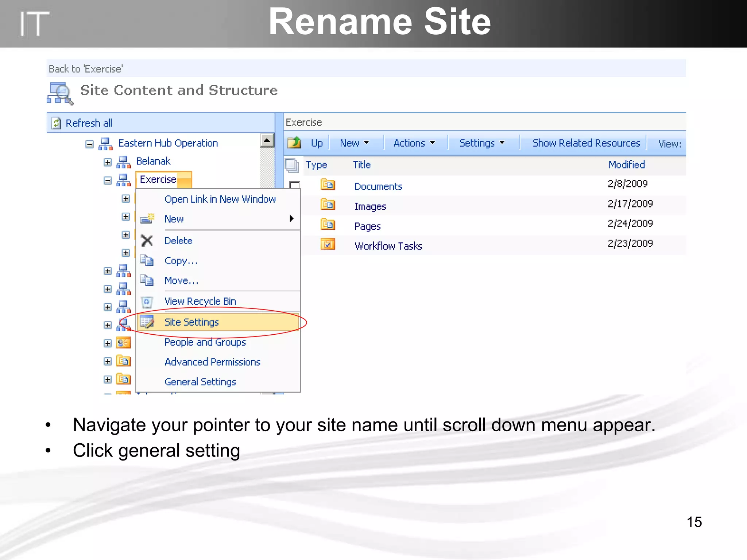The width and height of the screenshot is (747, 560).
Task: Select Site Settings in the context menu
Action: tap(218, 322)
